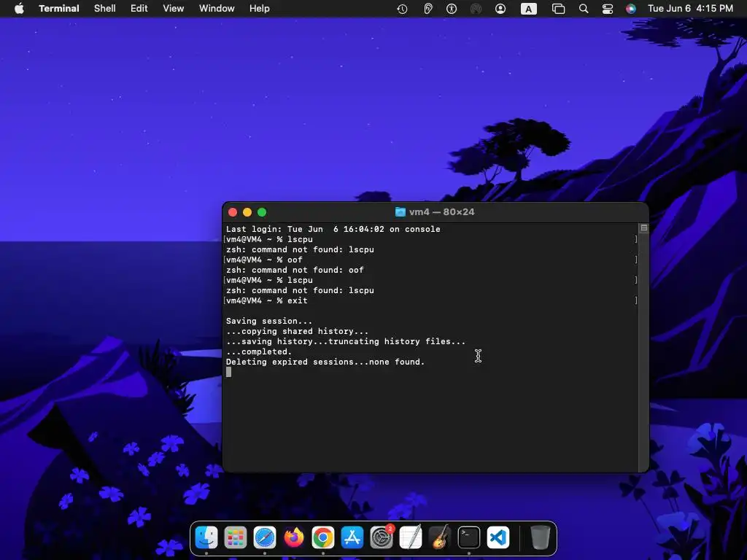Click 'Deleting expired sessions...none found.' line
Screen dimensions: 747x560
pos(325,362)
